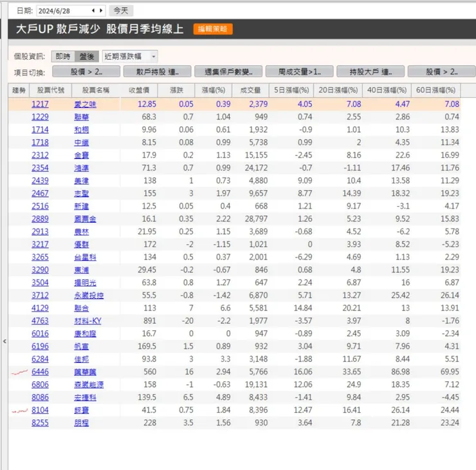Open stock code 1229 link
The width and height of the screenshot is (476, 470).
point(40,117)
